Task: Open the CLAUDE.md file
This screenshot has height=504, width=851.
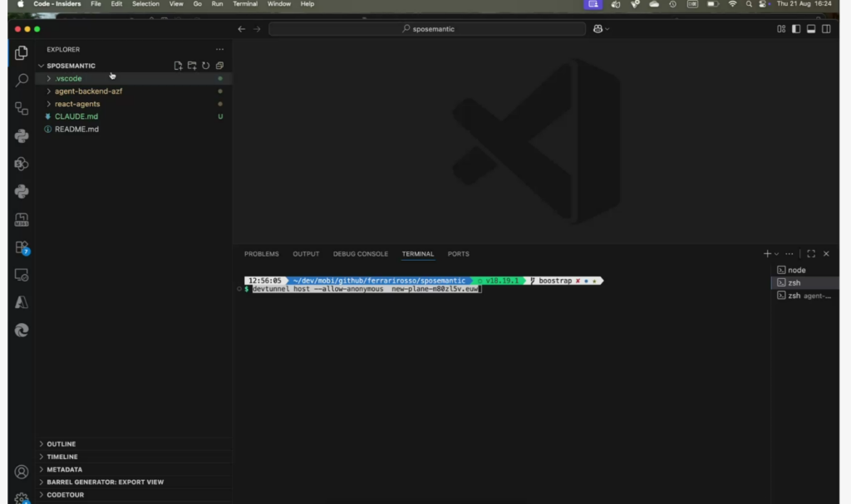Action: [x=134, y=116]
